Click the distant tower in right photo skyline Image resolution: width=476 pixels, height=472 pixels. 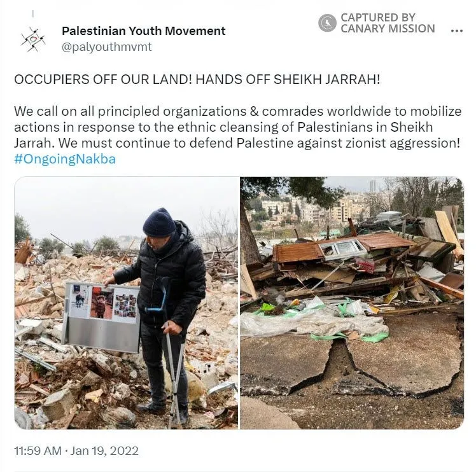[x=372, y=186]
